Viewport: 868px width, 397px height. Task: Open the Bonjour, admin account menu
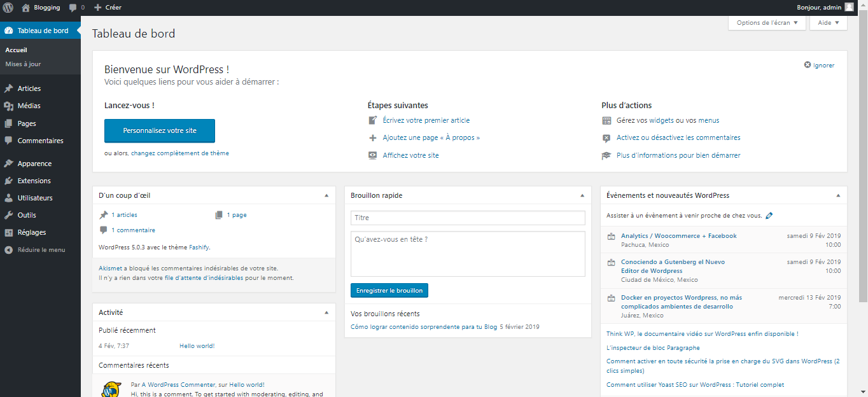(825, 8)
